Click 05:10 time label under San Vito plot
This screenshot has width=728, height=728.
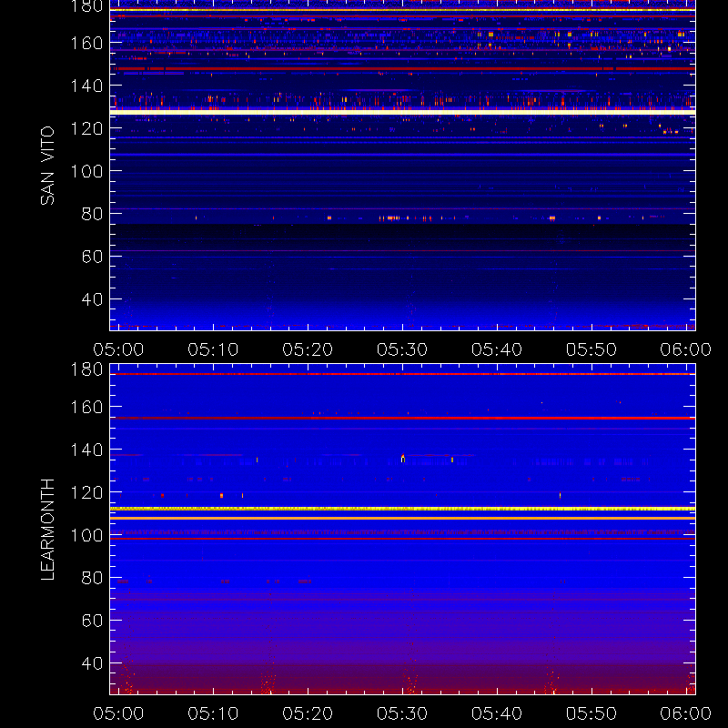[x=213, y=349]
